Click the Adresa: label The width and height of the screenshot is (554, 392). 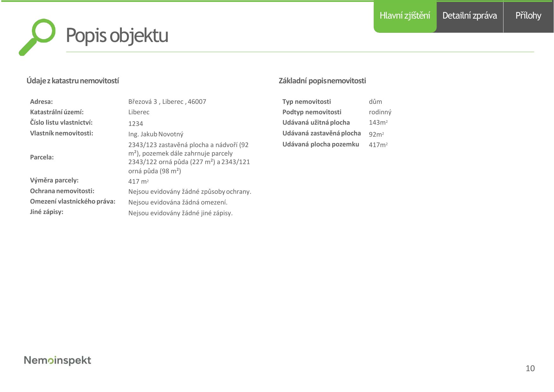point(41,102)
